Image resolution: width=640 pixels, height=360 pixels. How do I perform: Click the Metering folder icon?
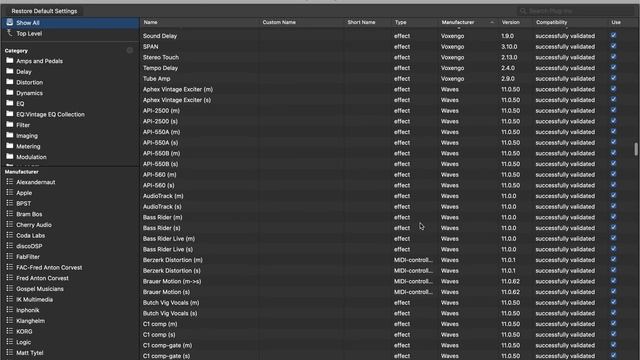coord(10,146)
